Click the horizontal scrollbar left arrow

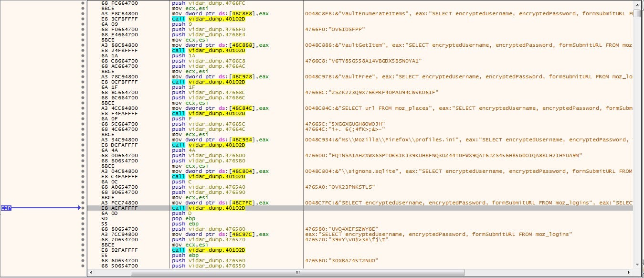coord(91,273)
